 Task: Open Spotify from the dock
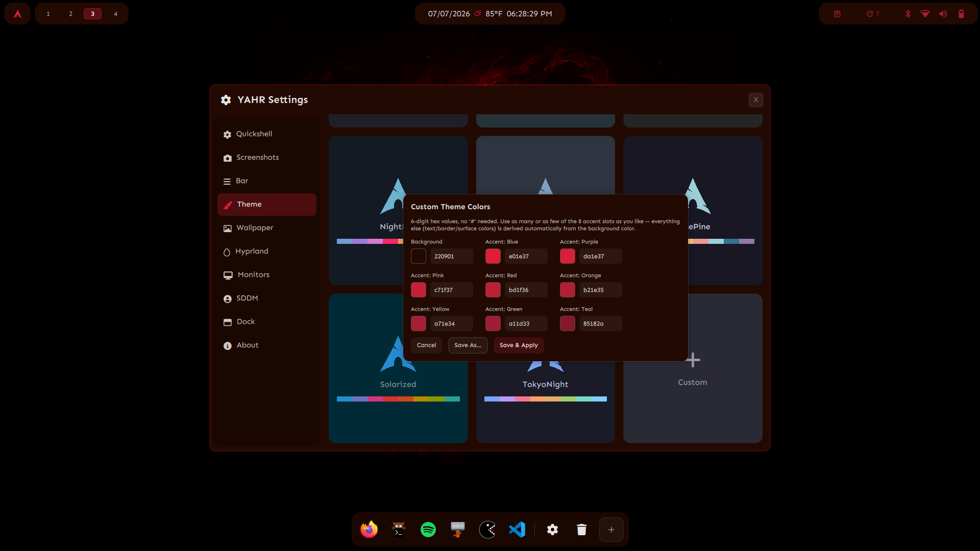tap(428, 530)
